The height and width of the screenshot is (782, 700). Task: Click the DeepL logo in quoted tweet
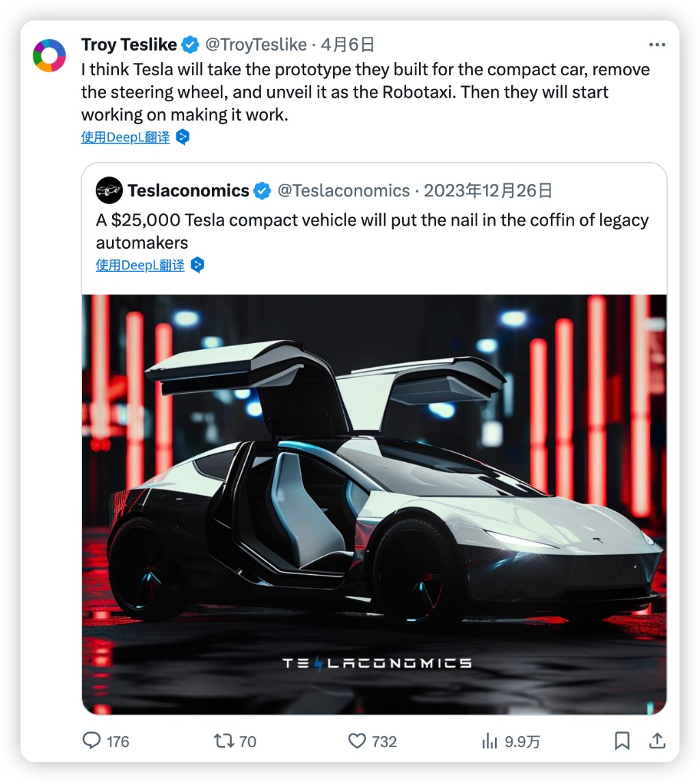tap(198, 265)
